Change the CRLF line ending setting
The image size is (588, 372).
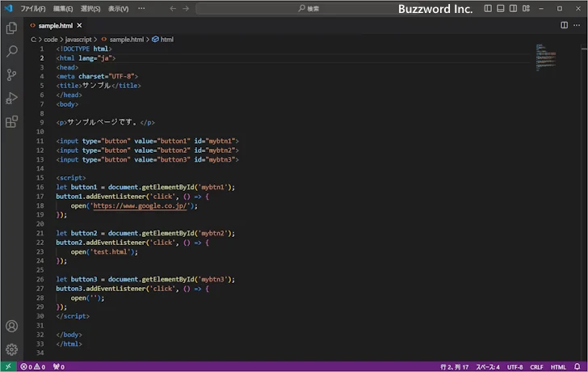[536, 366]
